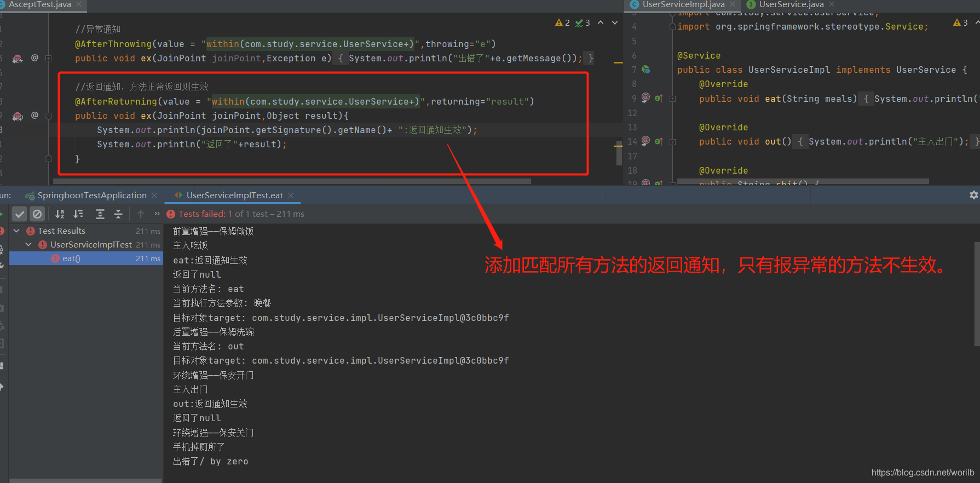The image size is (980, 483).
Task: Click @ gutter marker on AfterReturning ex method
Action: pos(34,116)
